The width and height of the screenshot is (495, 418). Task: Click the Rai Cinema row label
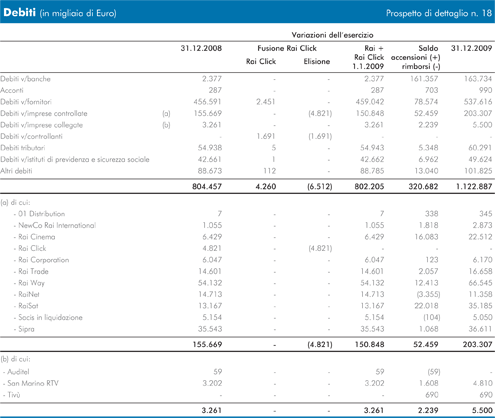click(x=37, y=237)
